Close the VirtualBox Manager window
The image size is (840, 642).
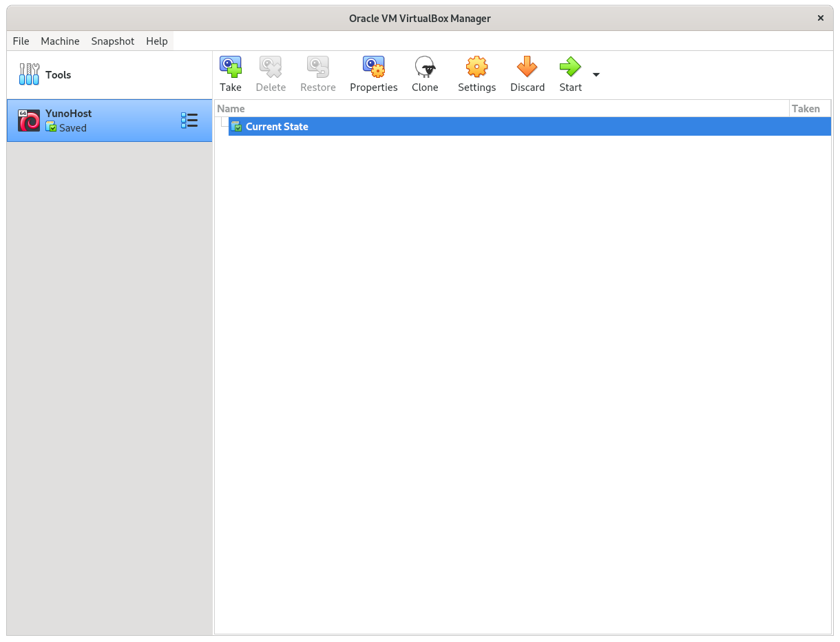point(820,19)
